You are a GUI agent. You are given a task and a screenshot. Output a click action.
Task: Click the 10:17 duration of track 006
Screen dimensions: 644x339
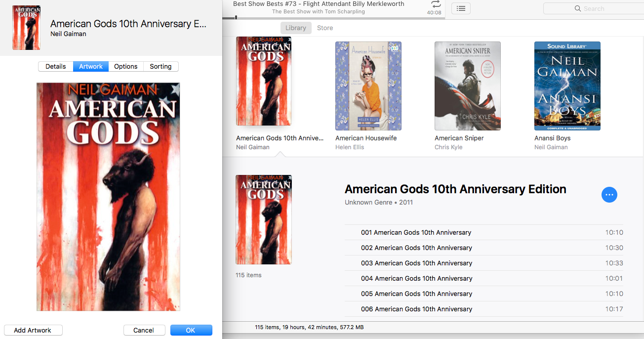click(x=614, y=309)
